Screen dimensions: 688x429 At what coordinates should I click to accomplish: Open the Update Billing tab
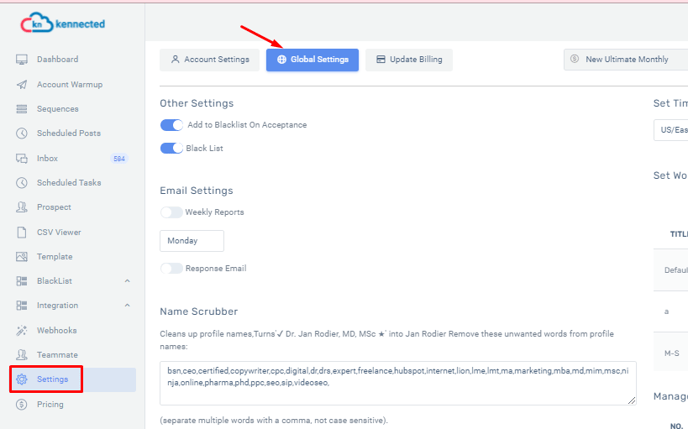click(x=409, y=60)
